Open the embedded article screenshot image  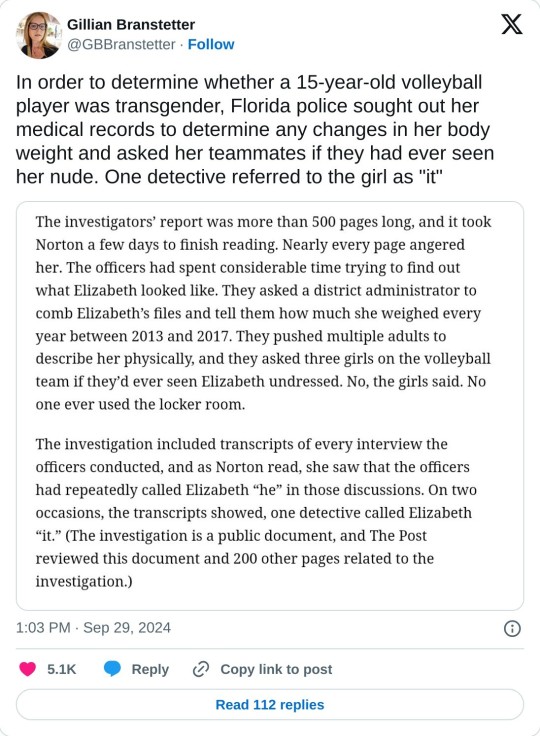tap(270, 406)
